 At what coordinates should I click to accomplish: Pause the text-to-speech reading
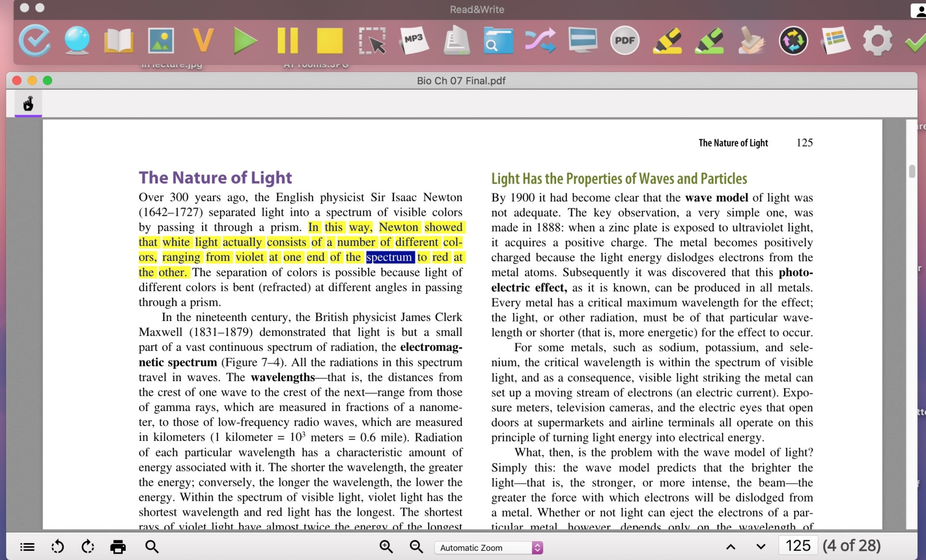pos(287,40)
